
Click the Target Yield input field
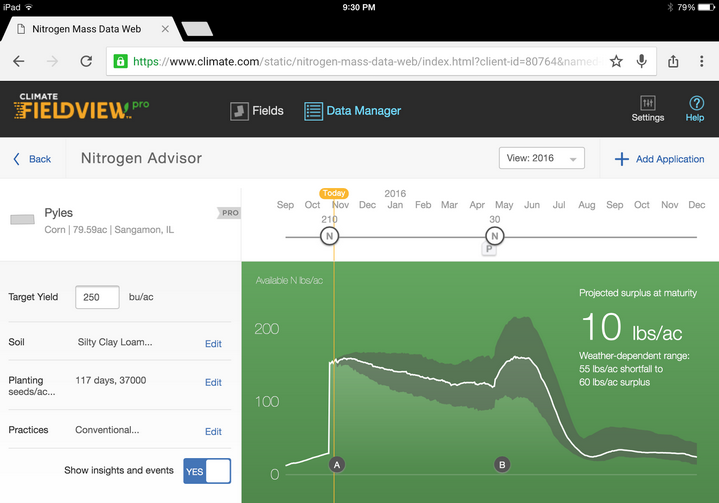pos(97,297)
